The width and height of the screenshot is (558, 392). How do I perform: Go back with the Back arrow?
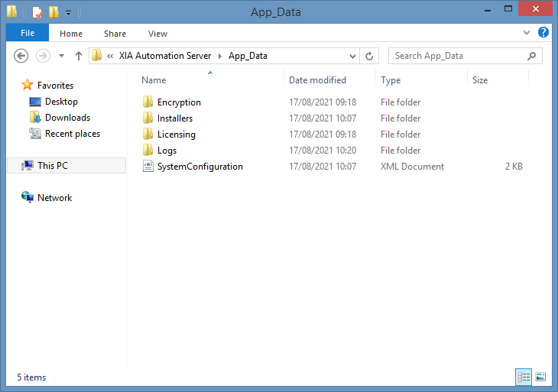[x=21, y=56]
